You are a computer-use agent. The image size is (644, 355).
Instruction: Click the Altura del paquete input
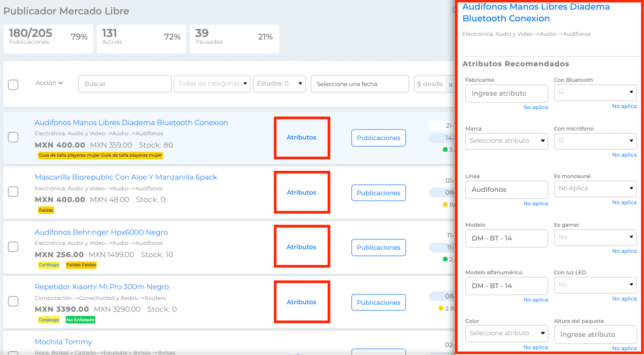[595, 334]
